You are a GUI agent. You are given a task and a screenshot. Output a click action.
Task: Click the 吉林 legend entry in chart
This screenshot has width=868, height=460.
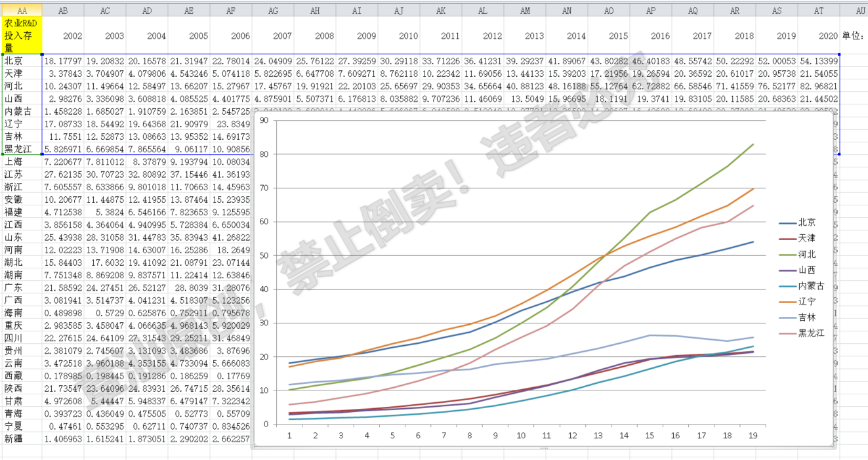tap(797, 318)
